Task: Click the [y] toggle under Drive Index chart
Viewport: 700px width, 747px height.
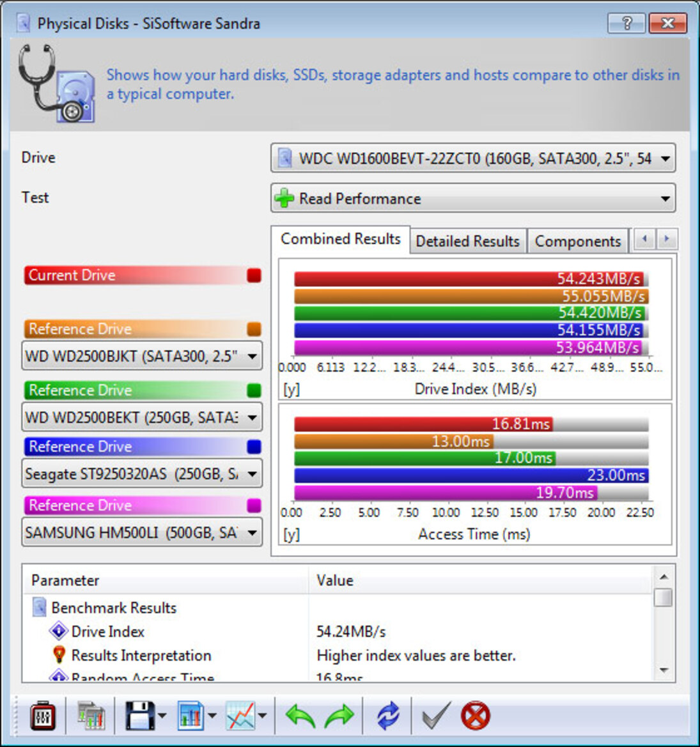Action: [292, 390]
